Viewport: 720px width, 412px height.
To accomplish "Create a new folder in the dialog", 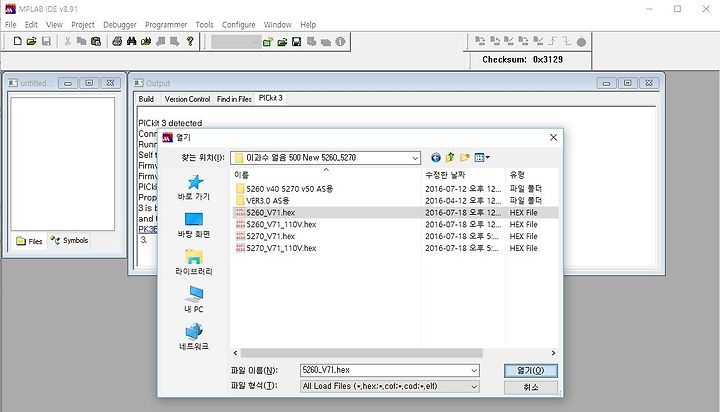I will click(x=465, y=158).
